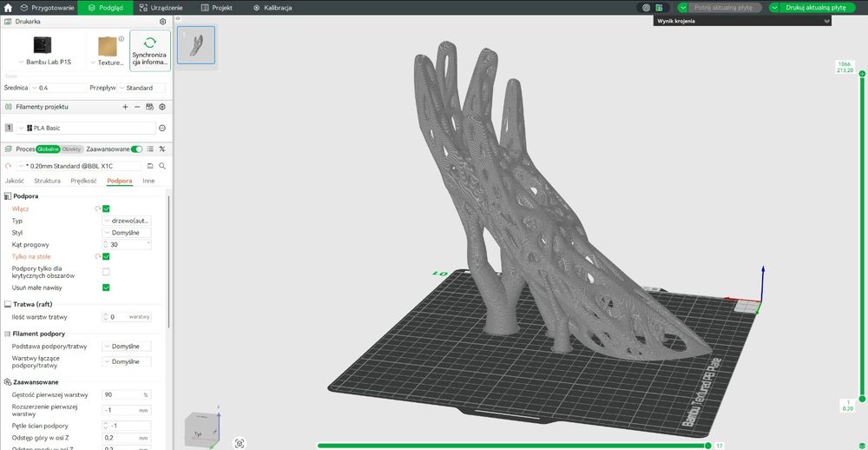Toggle the Zaawansowane switch off

pos(136,149)
